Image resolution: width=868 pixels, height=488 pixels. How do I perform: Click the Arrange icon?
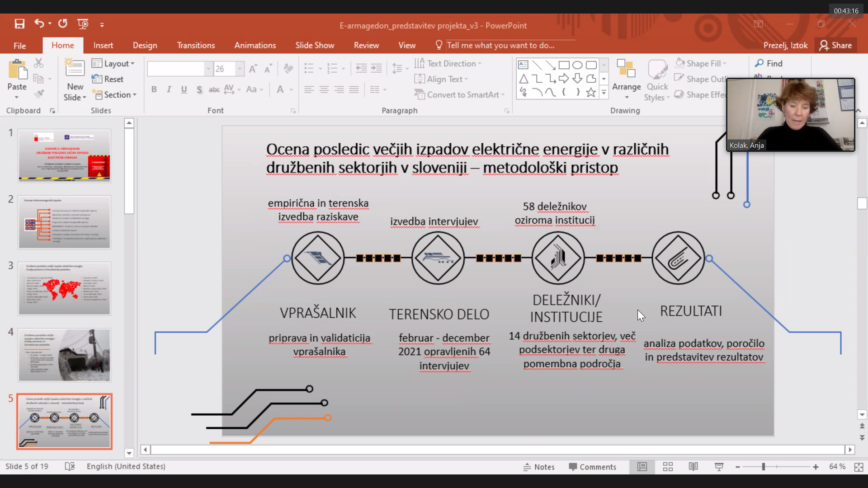(626, 69)
